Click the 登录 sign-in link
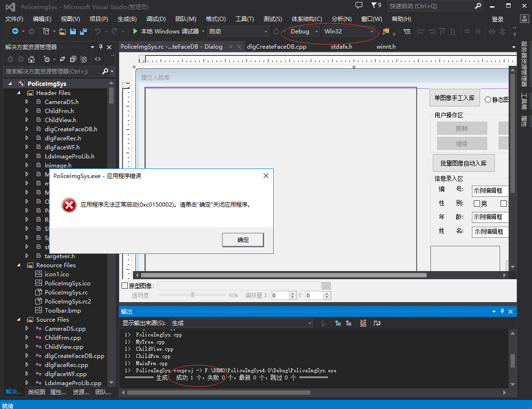 coord(497,20)
